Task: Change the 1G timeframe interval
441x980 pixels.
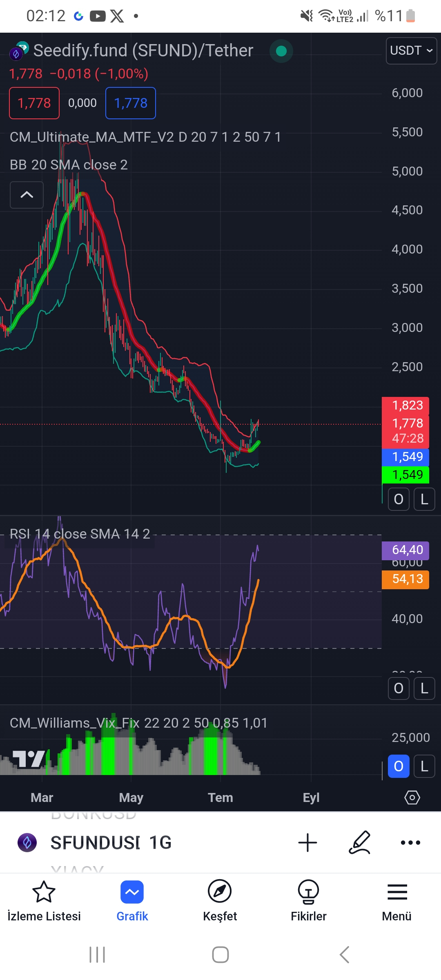Action: pyautogui.click(x=160, y=843)
